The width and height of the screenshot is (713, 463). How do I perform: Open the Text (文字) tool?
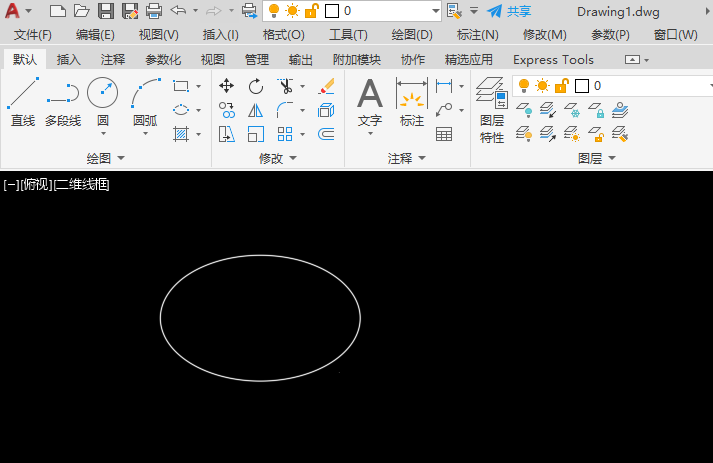click(370, 102)
